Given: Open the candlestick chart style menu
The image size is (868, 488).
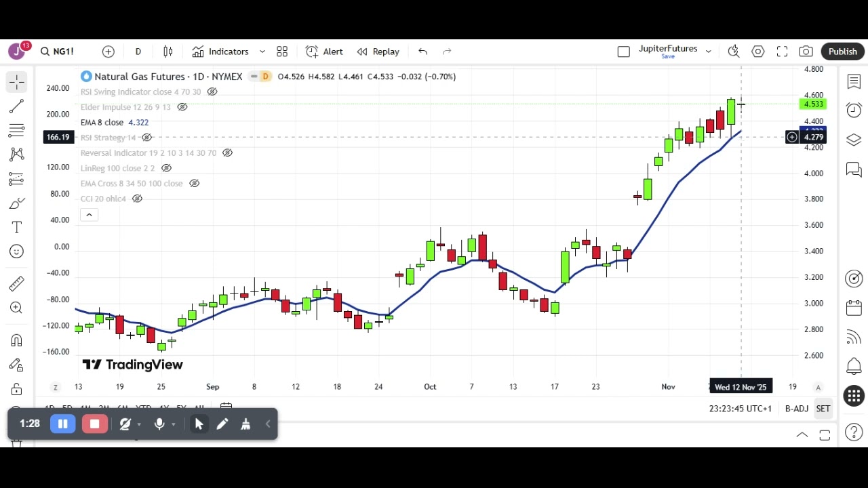Looking at the screenshot, I should tap(168, 52).
